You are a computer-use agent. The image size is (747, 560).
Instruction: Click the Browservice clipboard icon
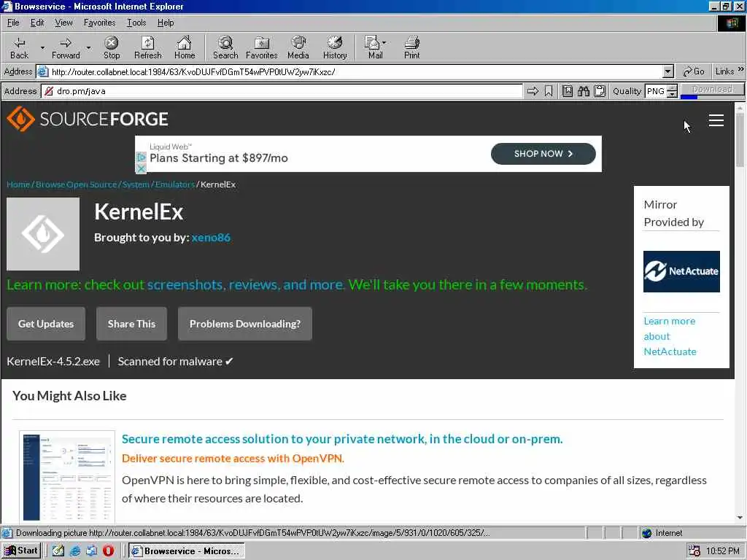(x=600, y=91)
